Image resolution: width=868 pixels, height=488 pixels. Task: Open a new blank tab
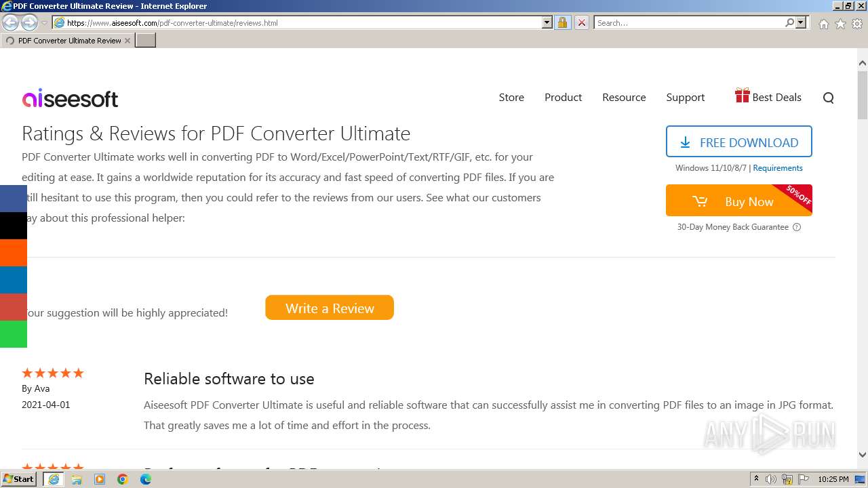(146, 41)
